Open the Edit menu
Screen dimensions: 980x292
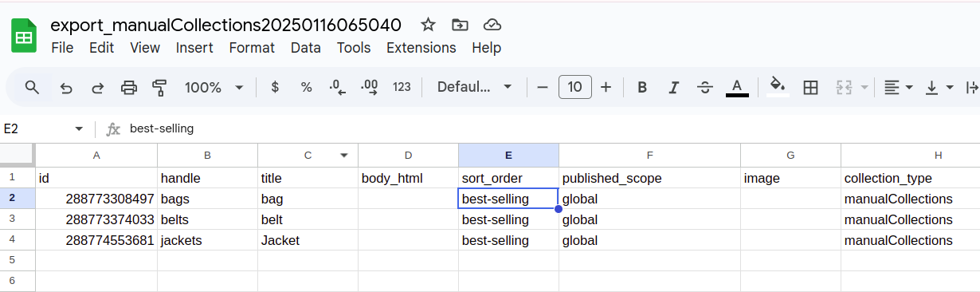[102, 48]
